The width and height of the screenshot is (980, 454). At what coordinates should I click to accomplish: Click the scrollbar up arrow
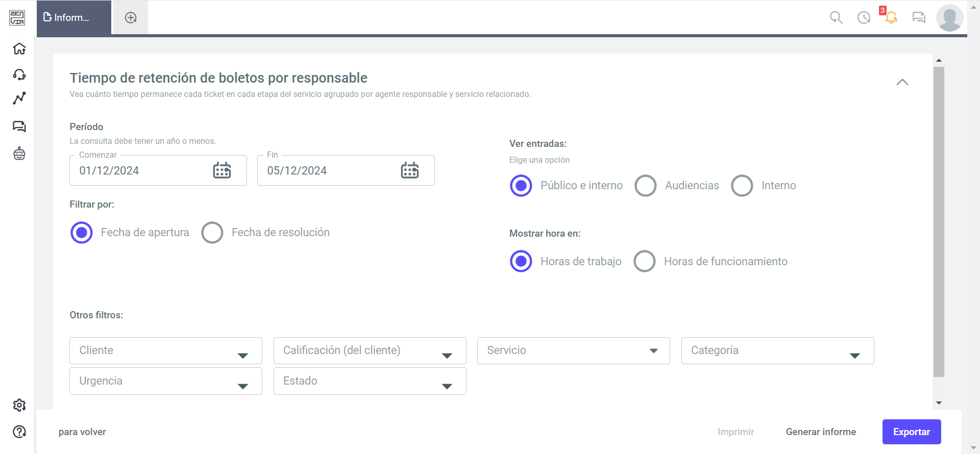tap(939, 60)
